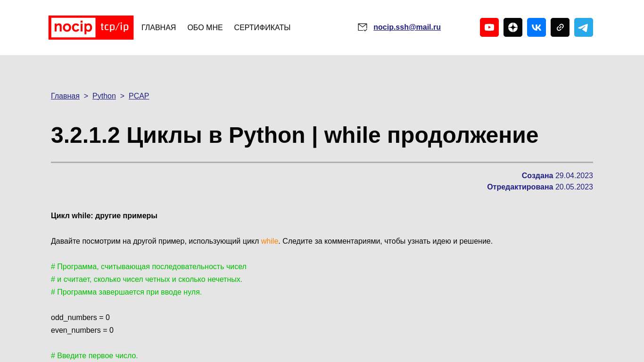Open the ОБО МНЕ menu item
This screenshot has width=644, height=362.
pos(205,28)
